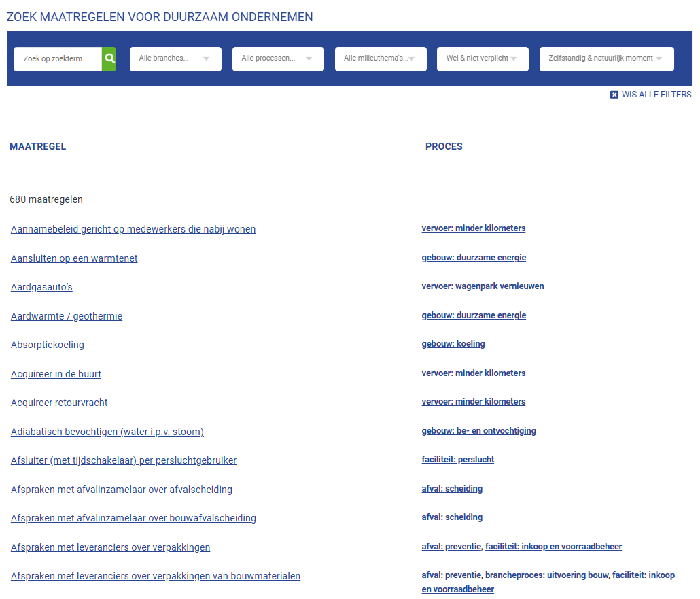Click 'faciliteit: perslucht' process link
Screen dimensions: 700x599
pyautogui.click(x=458, y=460)
